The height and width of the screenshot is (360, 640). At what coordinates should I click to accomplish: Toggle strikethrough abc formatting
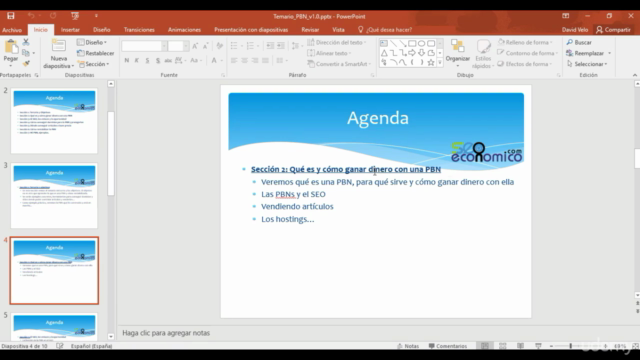[x=168, y=60]
